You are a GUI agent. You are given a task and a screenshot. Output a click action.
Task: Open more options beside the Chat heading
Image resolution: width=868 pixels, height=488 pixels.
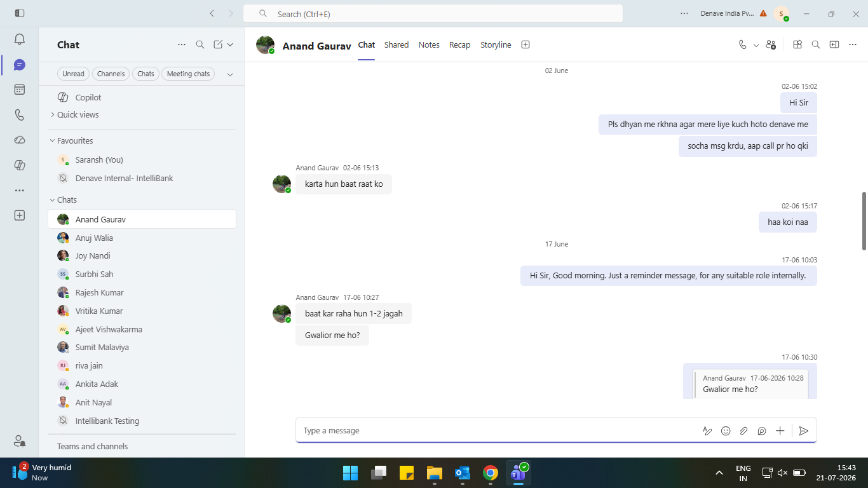click(182, 44)
